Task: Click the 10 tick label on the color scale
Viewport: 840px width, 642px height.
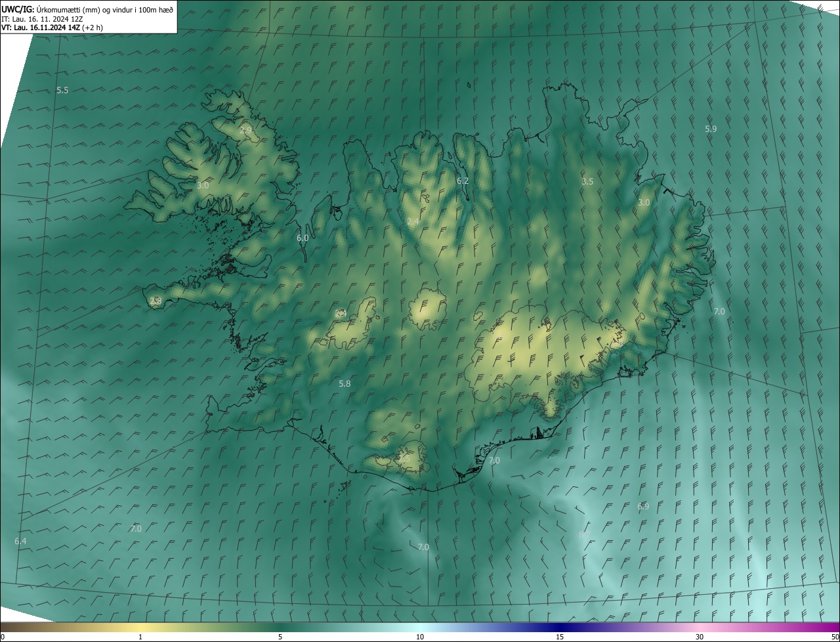Action: coord(420,637)
